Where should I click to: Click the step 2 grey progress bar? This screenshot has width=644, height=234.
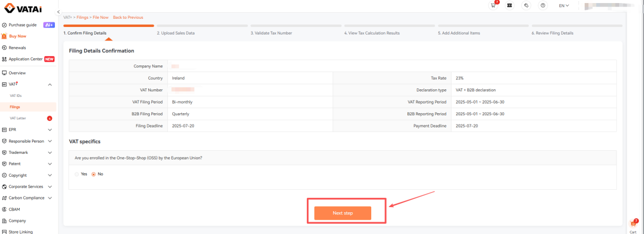click(202, 25)
